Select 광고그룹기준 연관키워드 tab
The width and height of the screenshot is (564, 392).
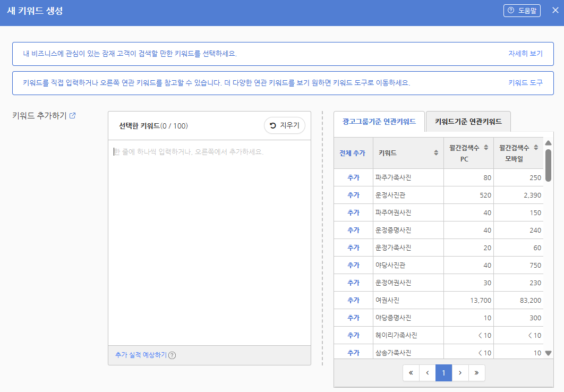point(379,122)
